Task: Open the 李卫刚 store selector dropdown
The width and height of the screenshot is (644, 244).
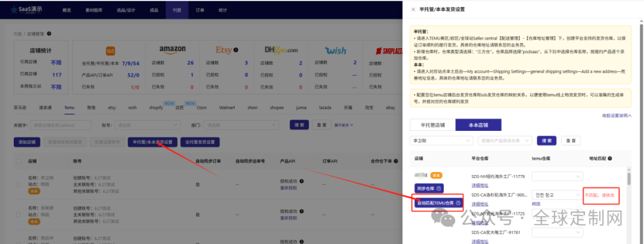Action: tap(441, 140)
